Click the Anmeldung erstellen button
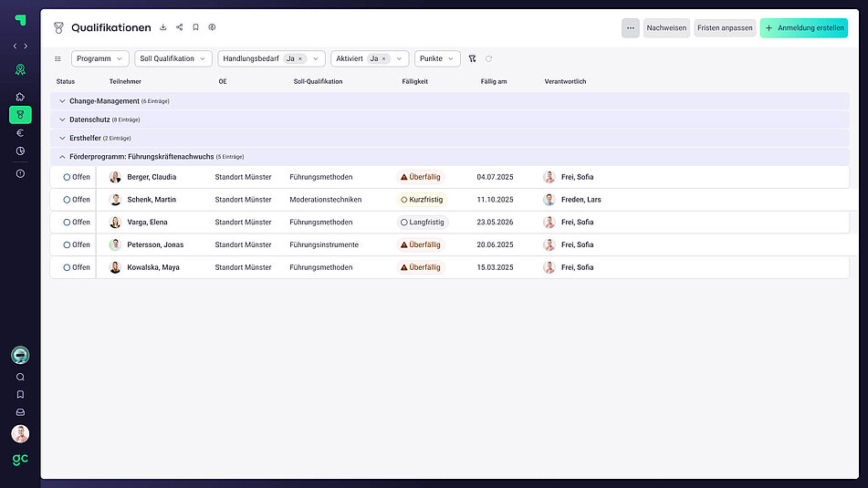The image size is (868, 488). tap(803, 28)
